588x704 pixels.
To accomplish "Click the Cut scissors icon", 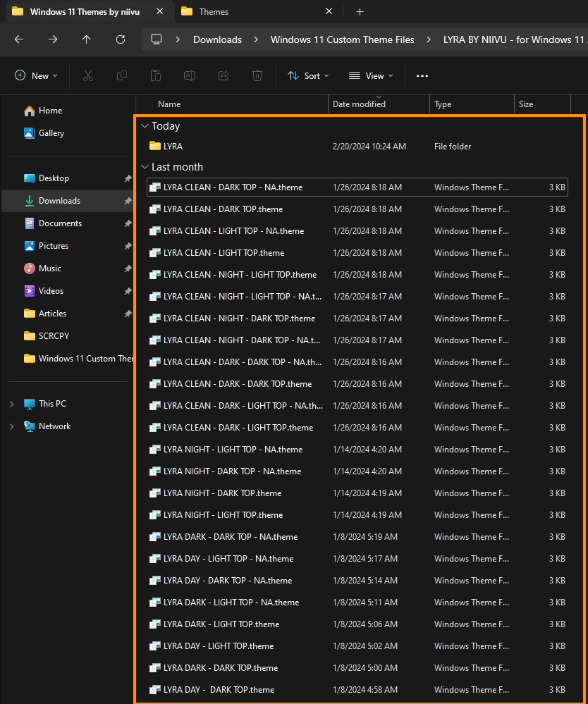I will click(88, 76).
